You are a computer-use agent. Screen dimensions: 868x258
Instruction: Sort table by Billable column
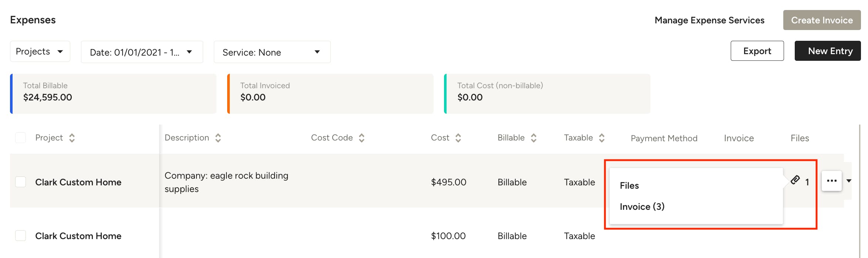pos(534,138)
